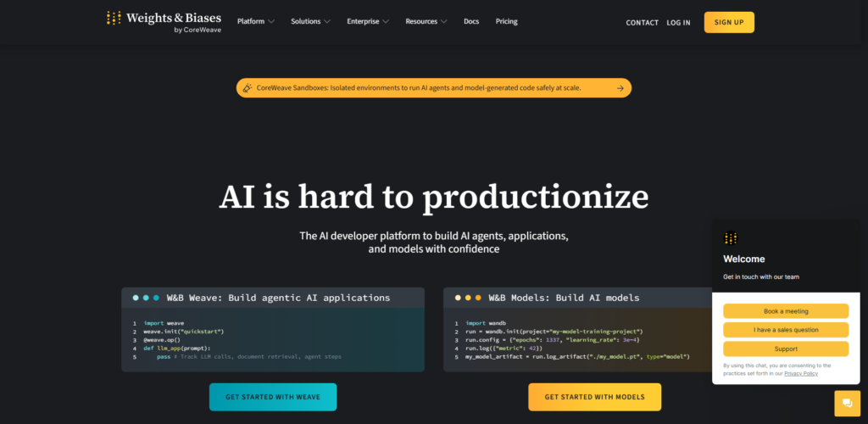Click the arrow on CoreWeave Sandboxes banner
Screen dimensions: 868x424
click(620, 88)
